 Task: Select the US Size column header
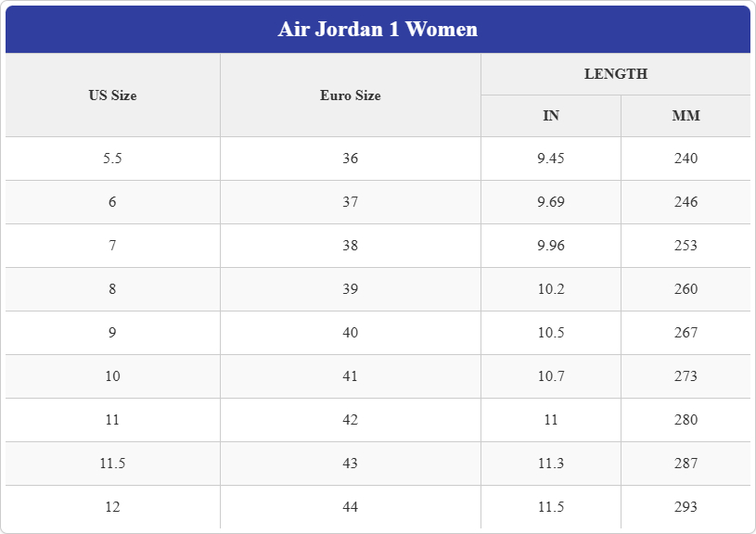[x=113, y=95]
